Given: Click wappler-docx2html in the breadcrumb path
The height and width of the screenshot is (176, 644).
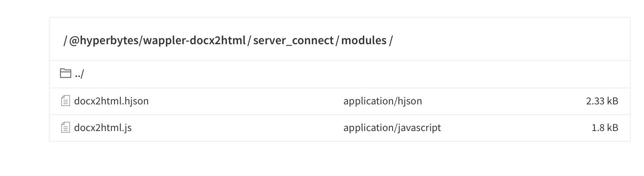Looking at the screenshot, I should 194,40.
